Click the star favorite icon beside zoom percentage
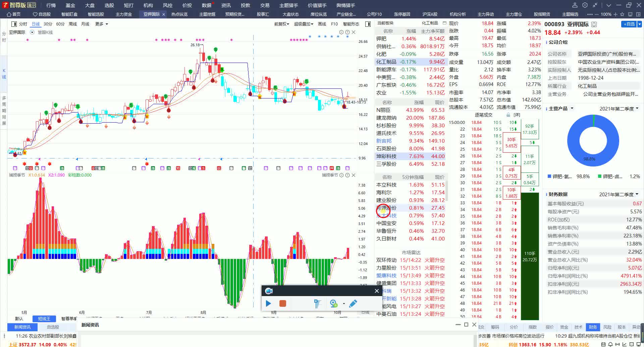The height and width of the screenshot is (347, 644). click(x=622, y=14)
